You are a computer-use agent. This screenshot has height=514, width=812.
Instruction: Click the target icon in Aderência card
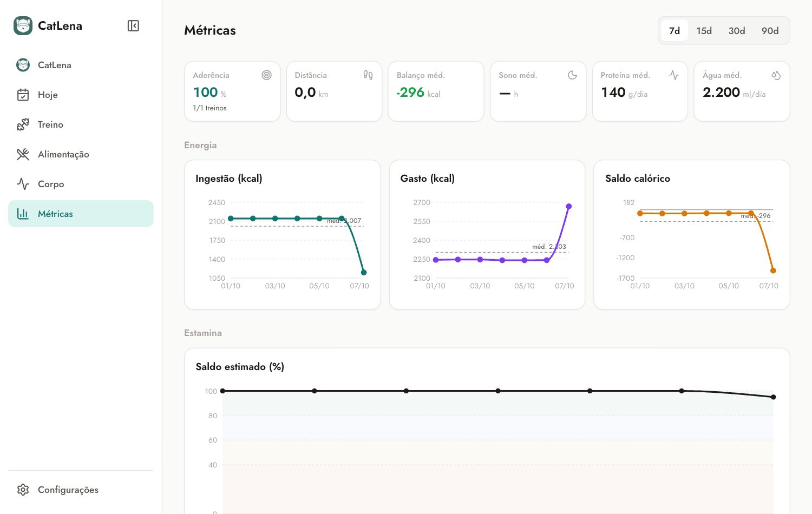coord(266,75)
